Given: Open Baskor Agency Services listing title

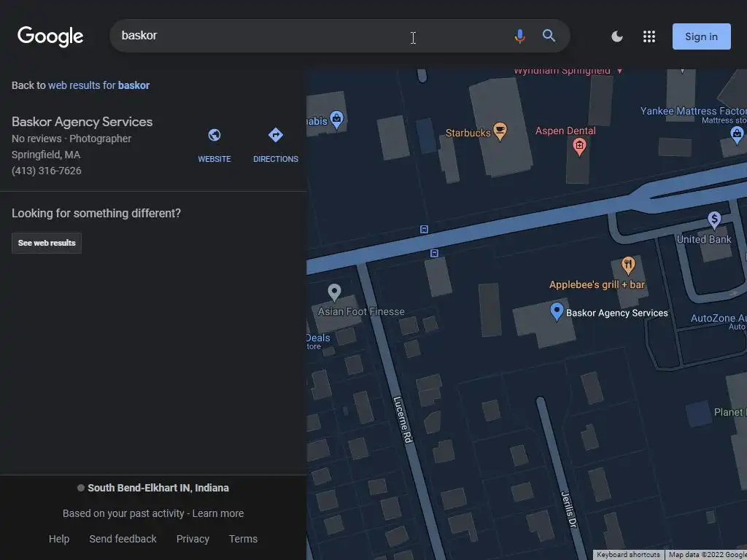Looking at the screenshot, I should [x=82, y=122].
